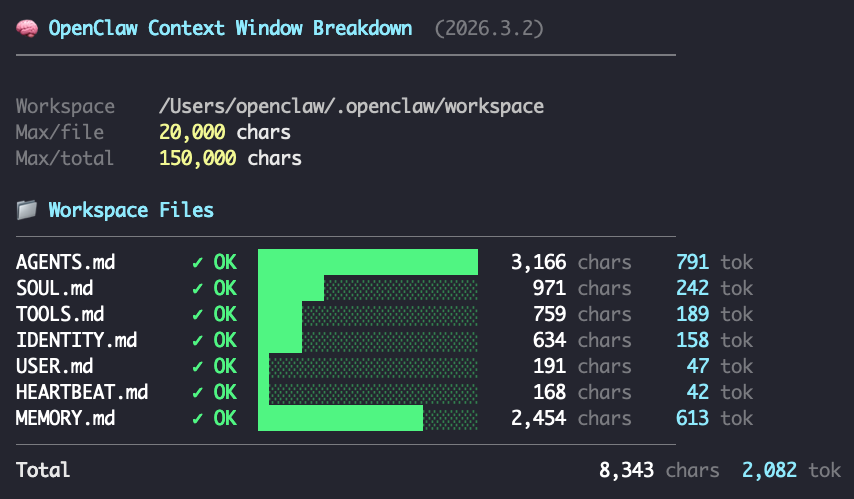Click the USER.md usage bar

tap(368, 366)
